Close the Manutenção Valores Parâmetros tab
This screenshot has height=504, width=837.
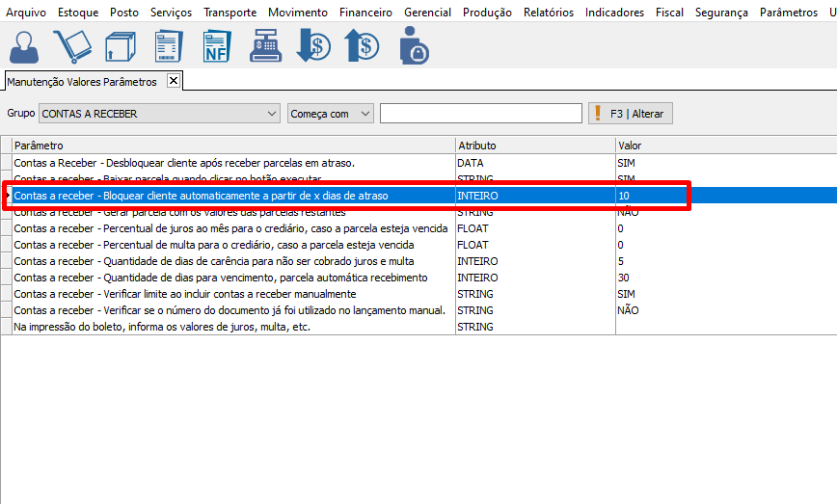click(x=174, y=81)
